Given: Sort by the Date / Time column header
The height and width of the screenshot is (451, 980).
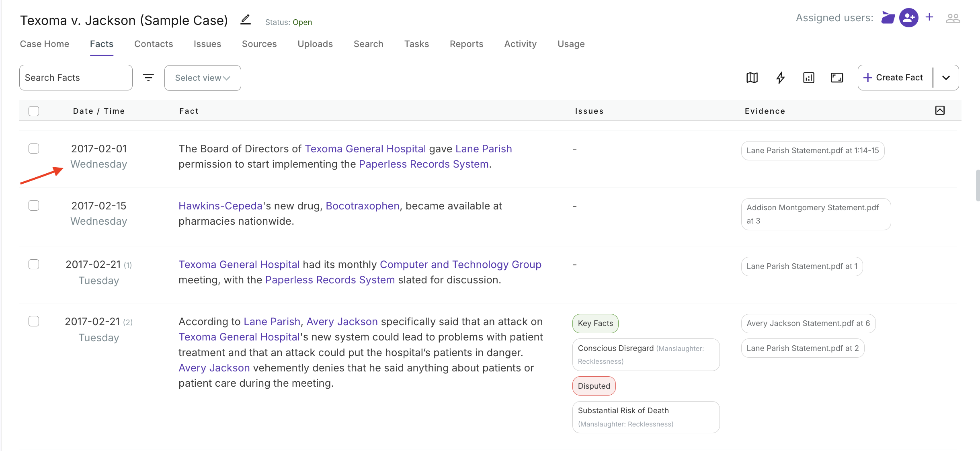Looking at the screenshot, I should (99, 111).
